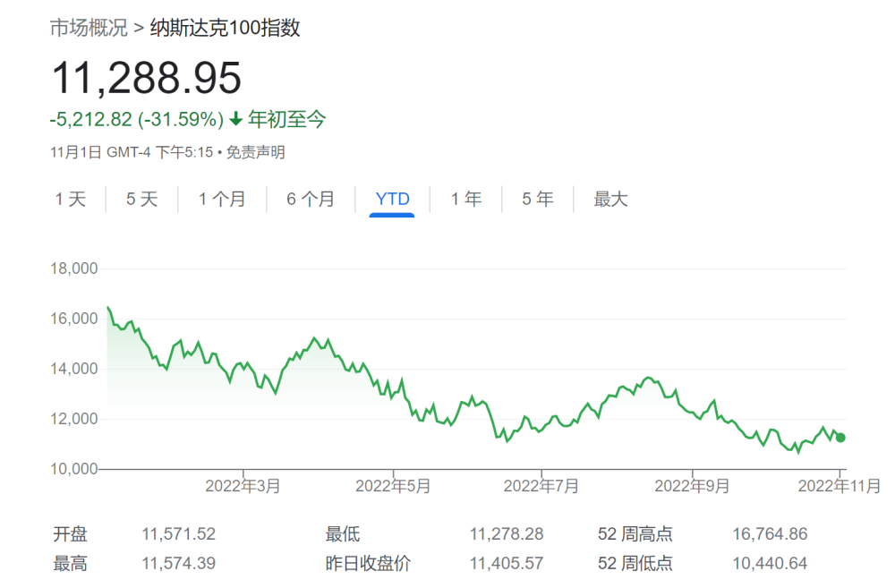This screenshot has width=895, height=588.
Task: Click the 年初至今 label
Action: point(287,119)
